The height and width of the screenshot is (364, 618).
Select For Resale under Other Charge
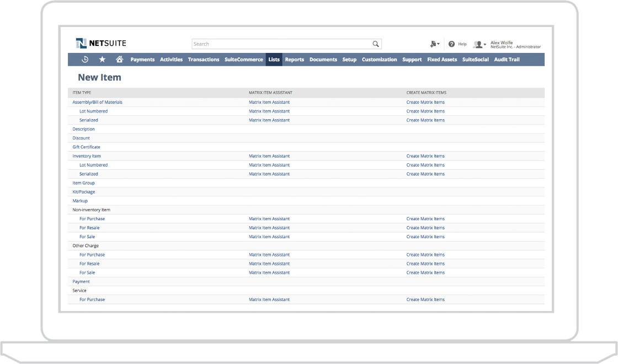(89, 264)
